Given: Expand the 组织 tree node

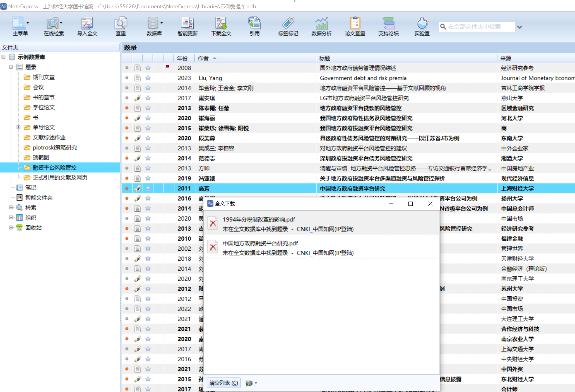Looking at the screenshot, I should (11, 217).
